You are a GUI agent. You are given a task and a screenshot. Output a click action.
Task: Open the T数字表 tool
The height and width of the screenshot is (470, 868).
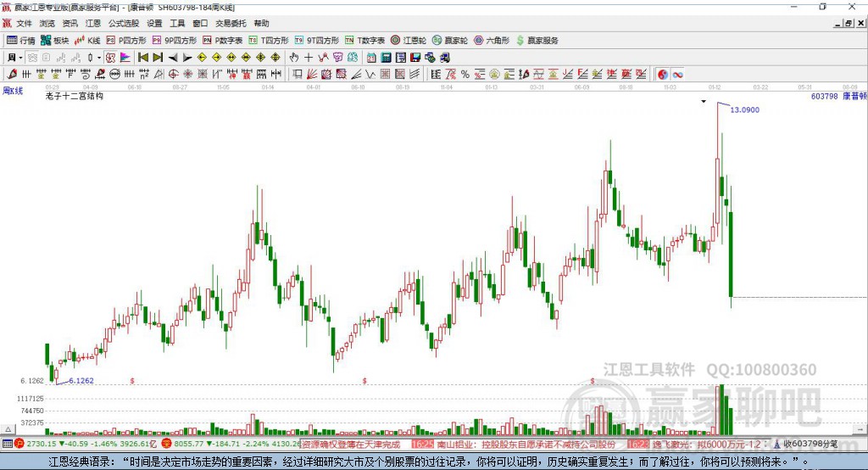[x=364, y=41]
